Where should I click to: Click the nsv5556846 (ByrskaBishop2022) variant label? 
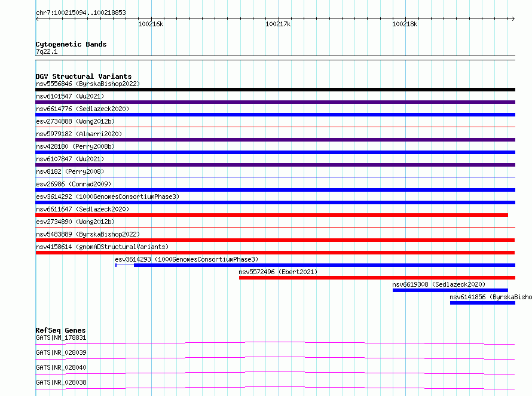pos(88,84)
